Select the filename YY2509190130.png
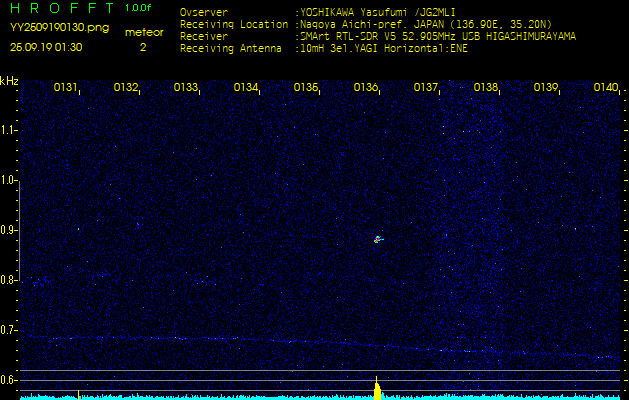This screenshot has height=400, width=629. coord(59,28)
